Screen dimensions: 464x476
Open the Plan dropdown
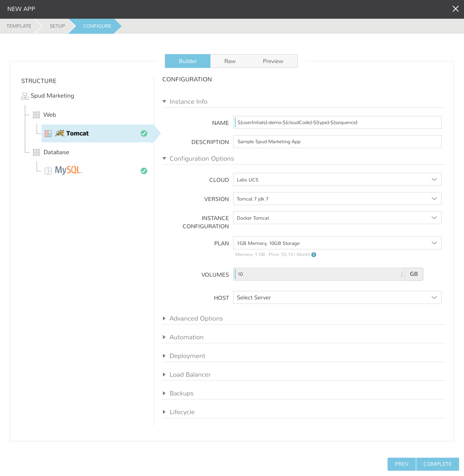click(337, 243)
